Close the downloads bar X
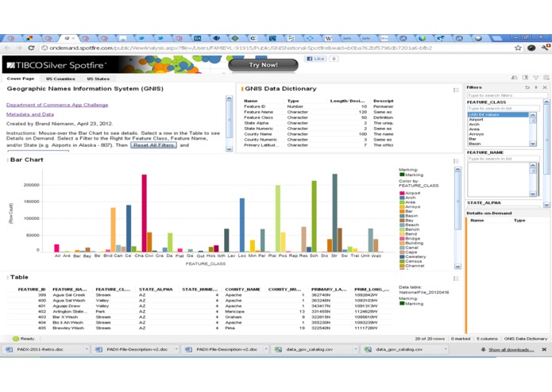The height and width of the screenshot is (392, 552). click(x=544, y=349)
